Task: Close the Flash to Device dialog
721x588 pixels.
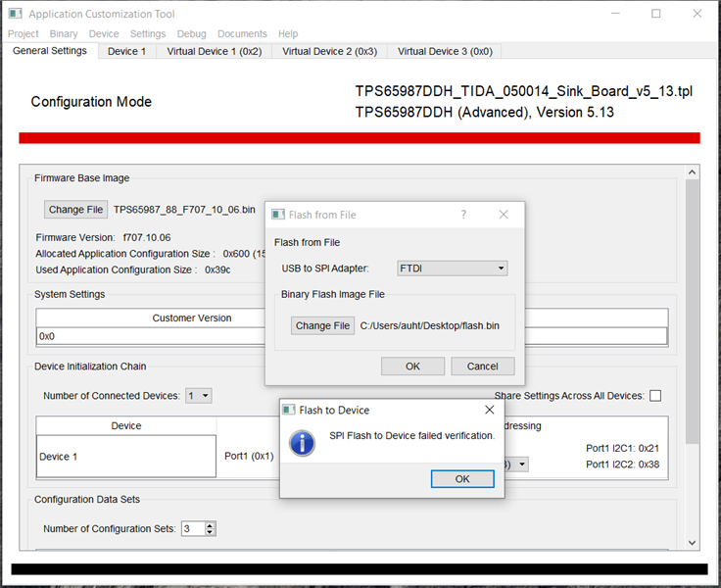Action: (490, 410)
